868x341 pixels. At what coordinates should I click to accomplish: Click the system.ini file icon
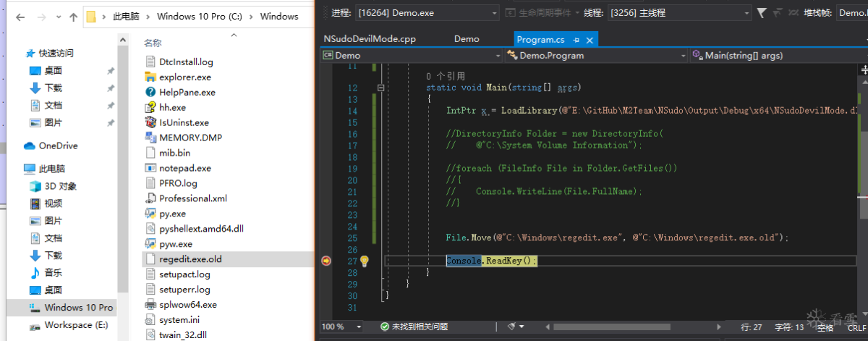(150, 320)
